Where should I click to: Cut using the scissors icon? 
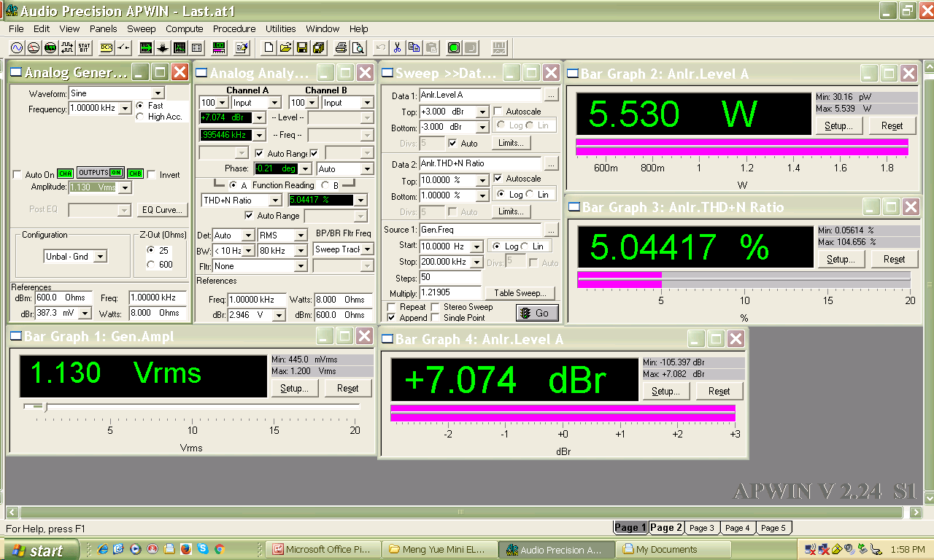[397, 47]
